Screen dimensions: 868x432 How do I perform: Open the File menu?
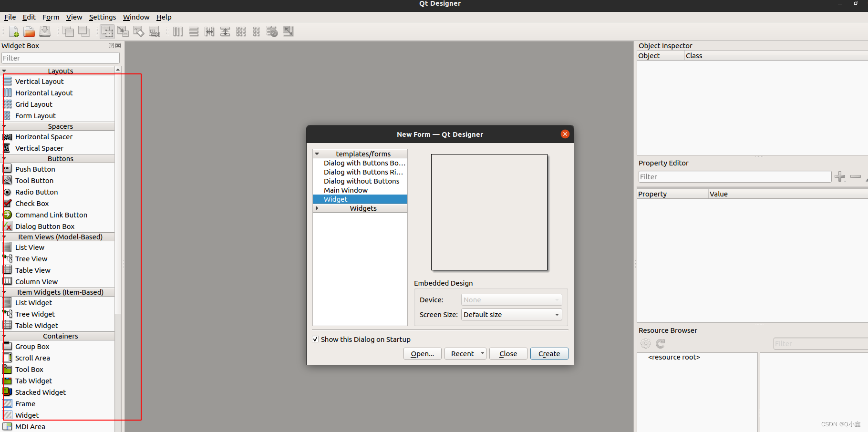pos(10,17)
